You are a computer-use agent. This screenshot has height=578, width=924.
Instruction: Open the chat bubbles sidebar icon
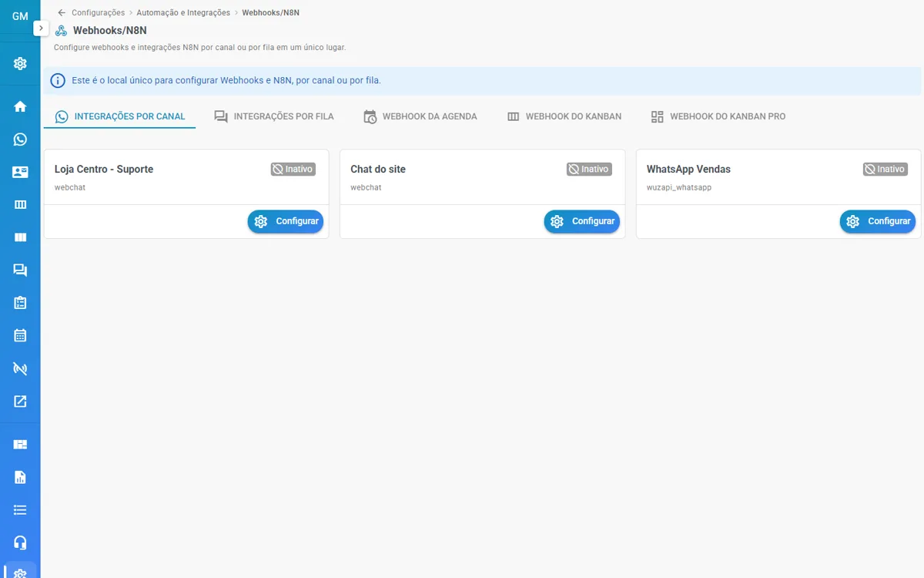coord(20,271)
